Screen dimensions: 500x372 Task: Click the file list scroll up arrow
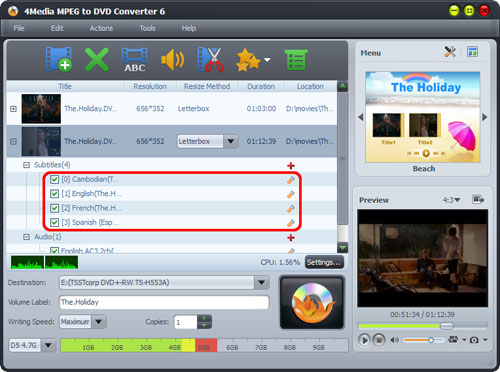(342, 86)
